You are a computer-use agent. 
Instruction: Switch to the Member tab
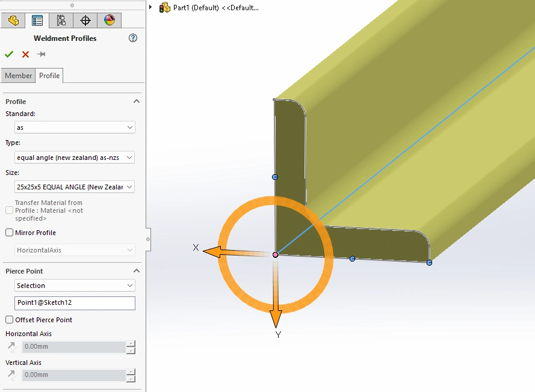18,75
